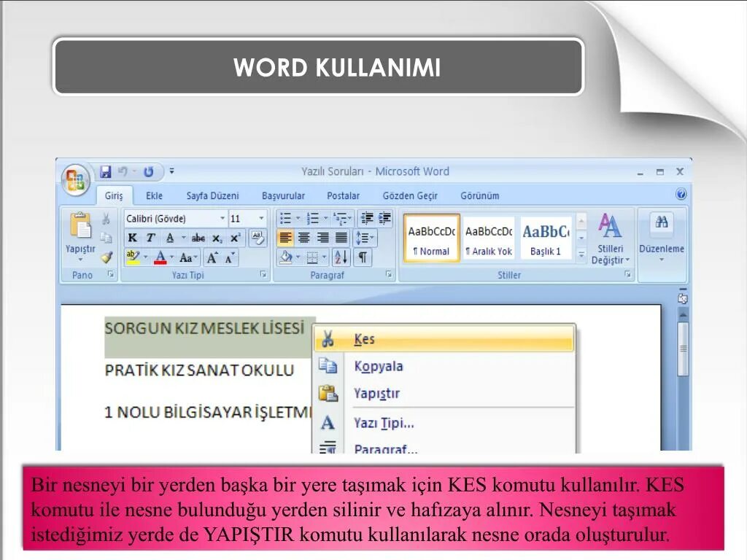Viewport: 747px width, 560px height.
Task: Toggle align right paragraph button
Action: (322, 237)
